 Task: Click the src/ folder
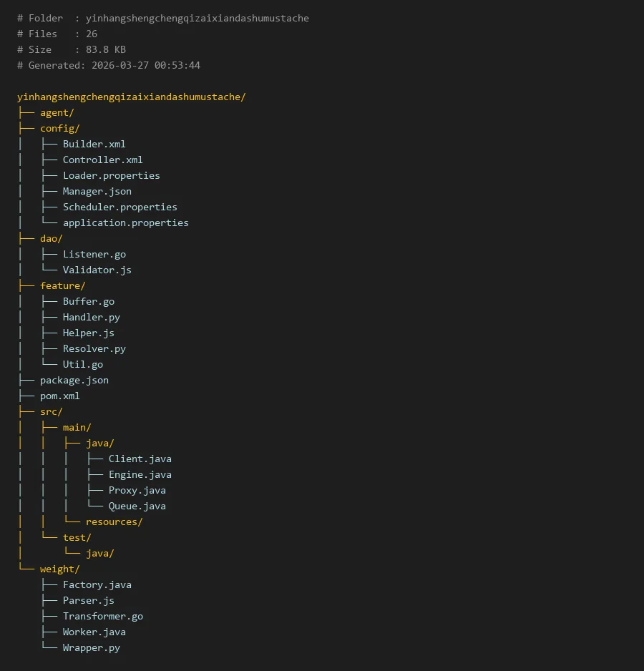click(51, 411)
